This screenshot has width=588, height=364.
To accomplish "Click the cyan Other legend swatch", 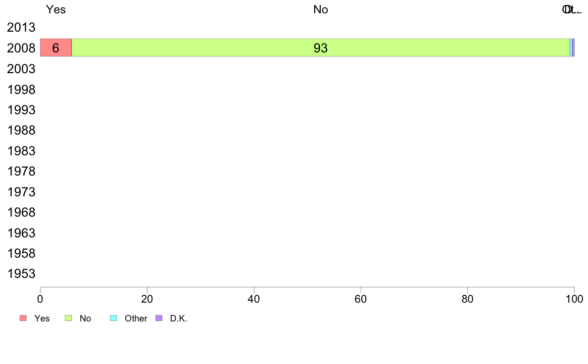I will tap(114, 318).
